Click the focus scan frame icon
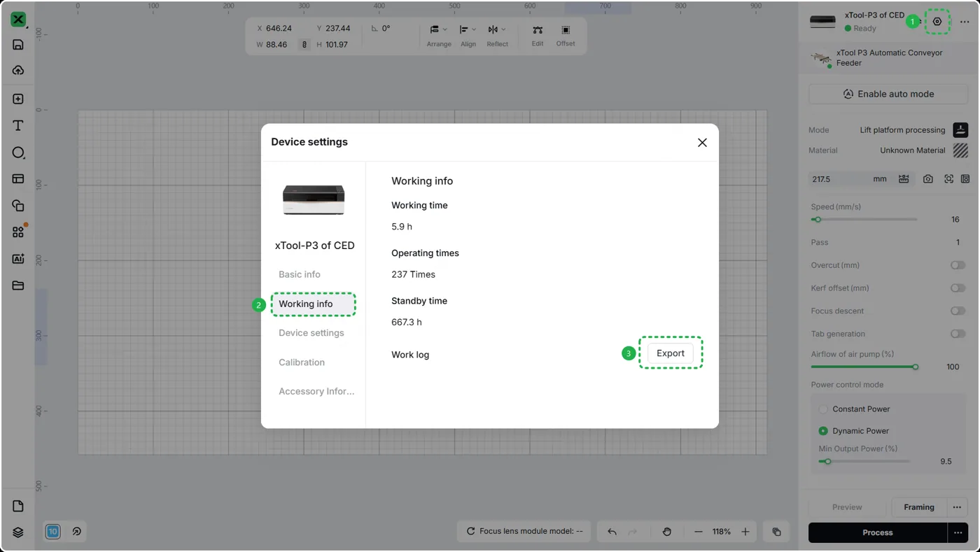980x552 pixels. click(x=948, y=179)
